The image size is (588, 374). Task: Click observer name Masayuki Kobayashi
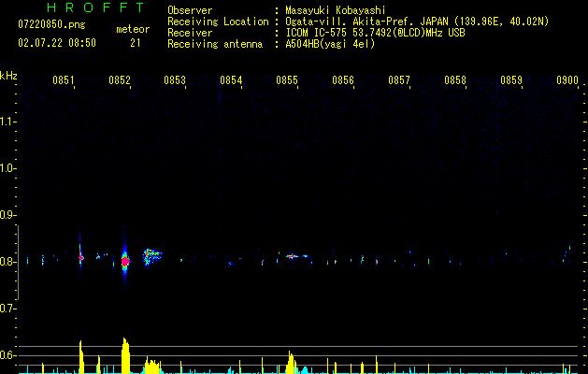point(336,10)
